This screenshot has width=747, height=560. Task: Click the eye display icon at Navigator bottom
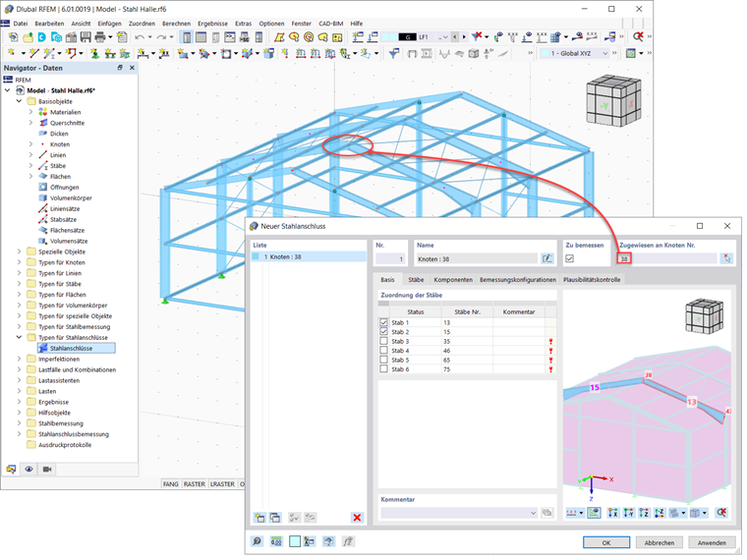(x=29, y=470)
